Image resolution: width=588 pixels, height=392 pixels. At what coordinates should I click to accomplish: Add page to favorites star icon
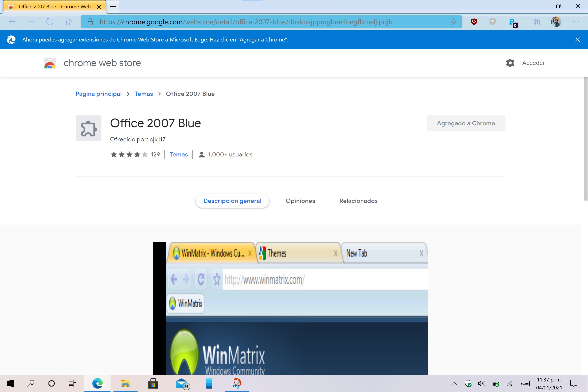tap(453, 22)
